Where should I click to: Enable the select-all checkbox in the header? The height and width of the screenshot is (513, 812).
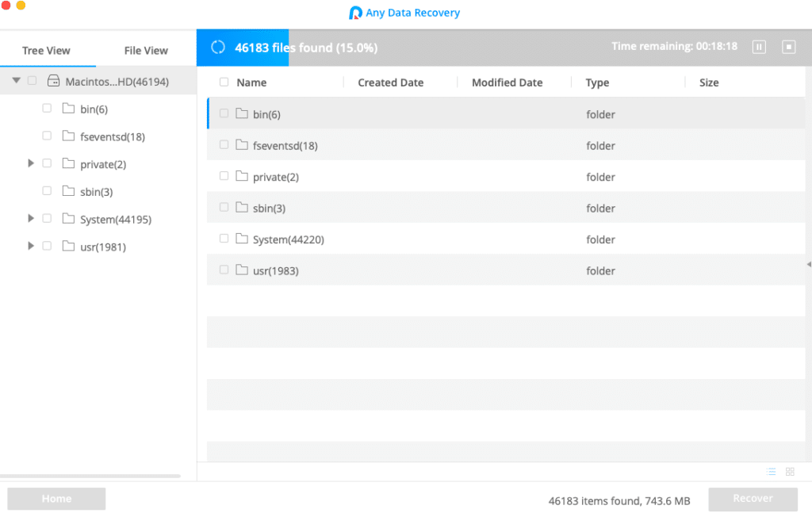222,82
